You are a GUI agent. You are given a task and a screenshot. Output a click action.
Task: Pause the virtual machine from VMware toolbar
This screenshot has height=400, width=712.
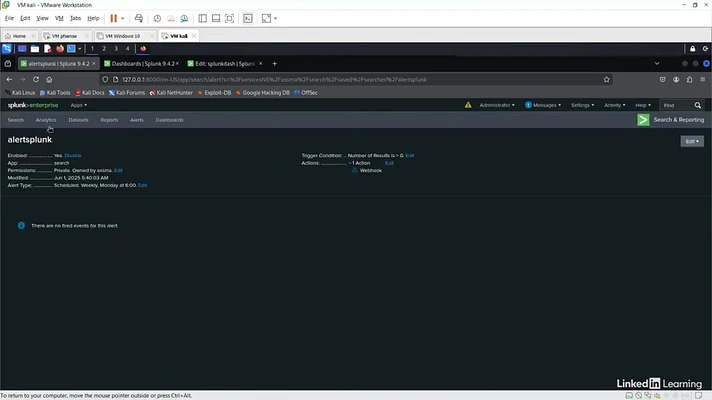[114, 18]
